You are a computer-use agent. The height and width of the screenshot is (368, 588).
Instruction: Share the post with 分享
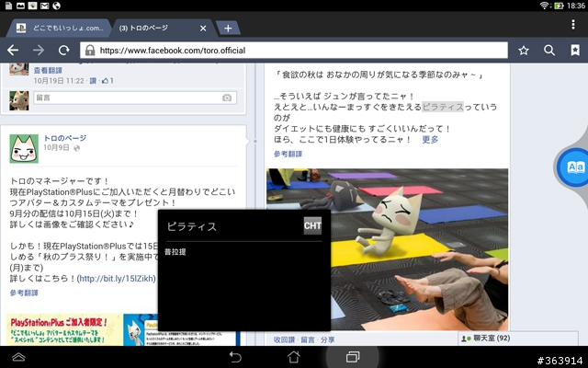pyautogui.click(x=327, y=339)
